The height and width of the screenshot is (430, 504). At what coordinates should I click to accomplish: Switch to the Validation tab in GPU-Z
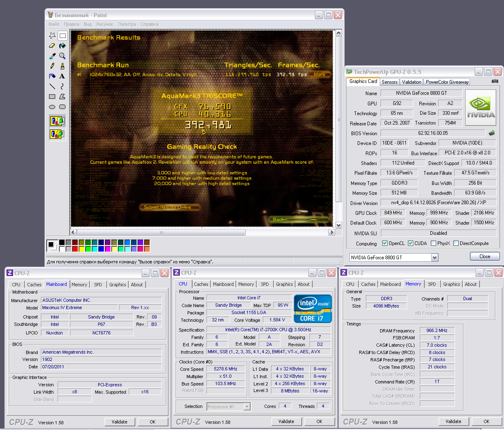click(412, 82)
